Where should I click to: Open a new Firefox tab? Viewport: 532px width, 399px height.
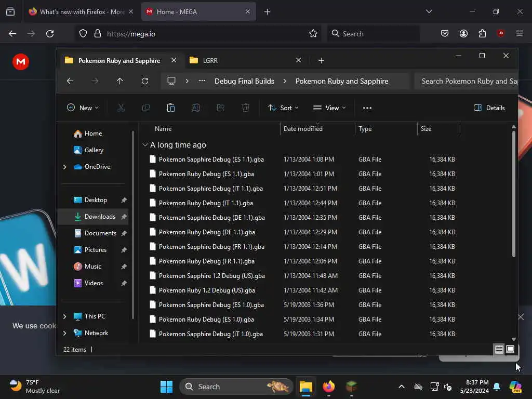[267, 12]
